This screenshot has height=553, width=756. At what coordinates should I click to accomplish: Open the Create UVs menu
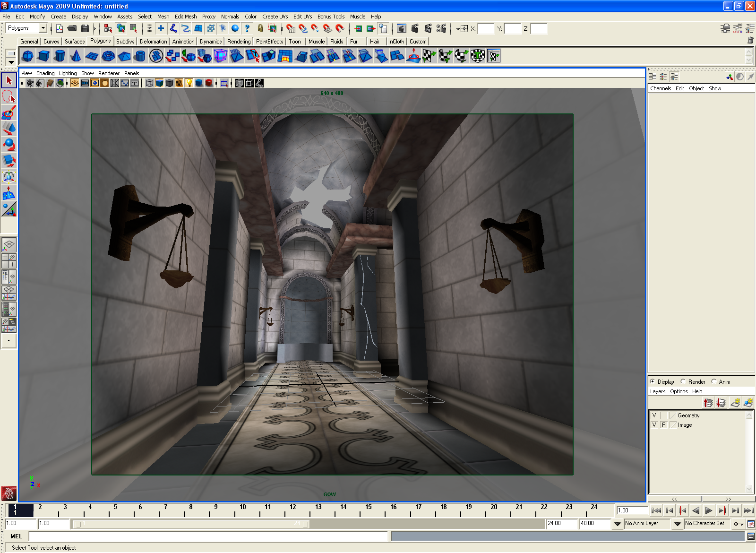[x=275, y=17]
